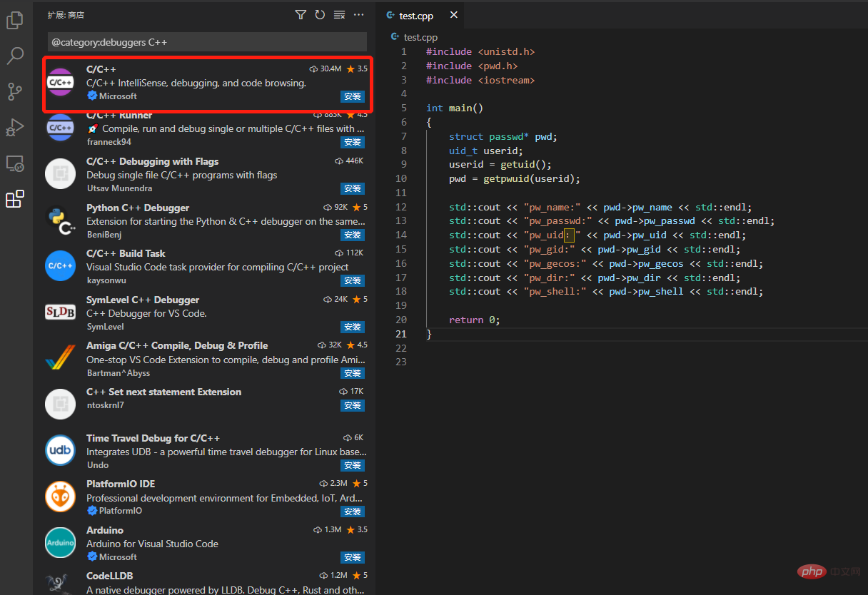Install the Arduino extension
The image size is (868, 595).
pyautogui.click(x=353, y=557)
